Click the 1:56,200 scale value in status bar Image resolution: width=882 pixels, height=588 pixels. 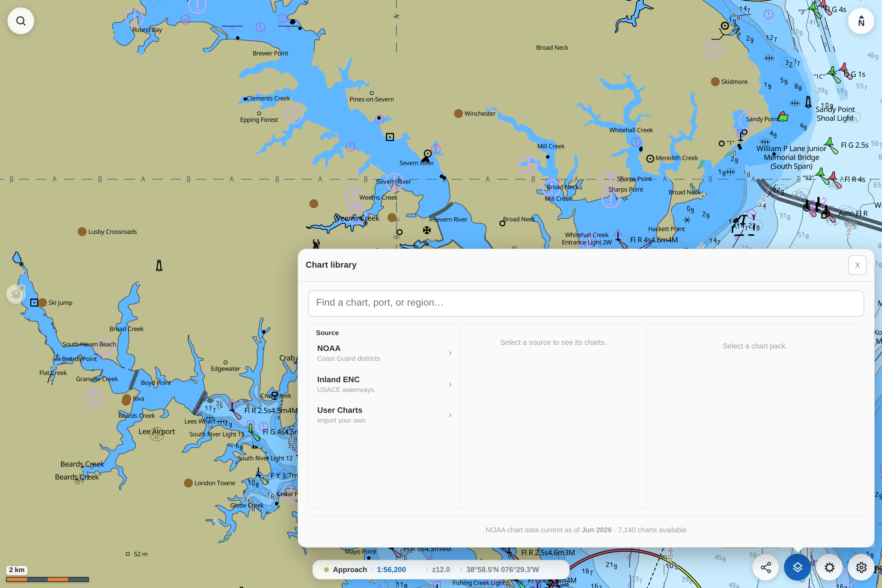[391, 570]
